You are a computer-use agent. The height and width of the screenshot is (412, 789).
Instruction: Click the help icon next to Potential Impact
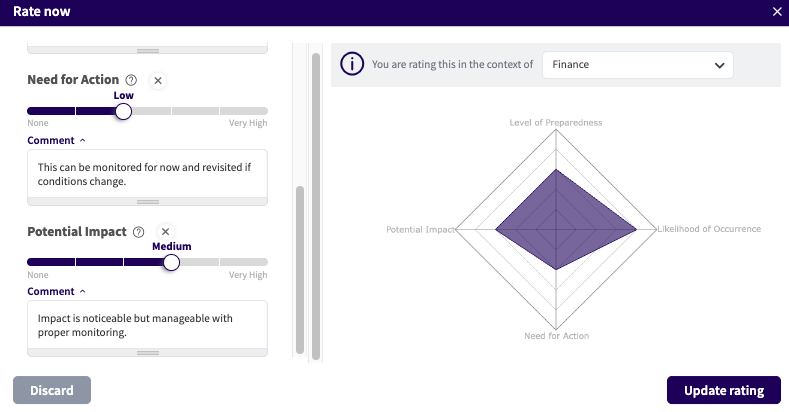pos(138,232)
